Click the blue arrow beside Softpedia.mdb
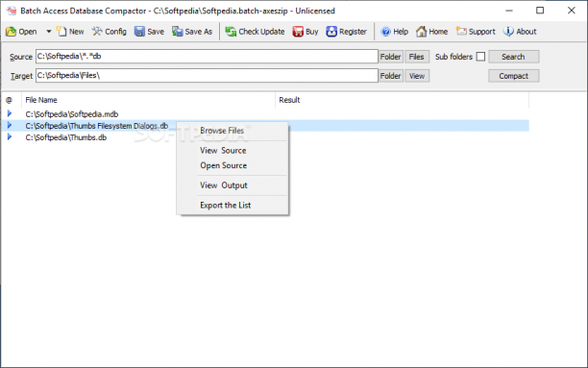 point(10,113)
